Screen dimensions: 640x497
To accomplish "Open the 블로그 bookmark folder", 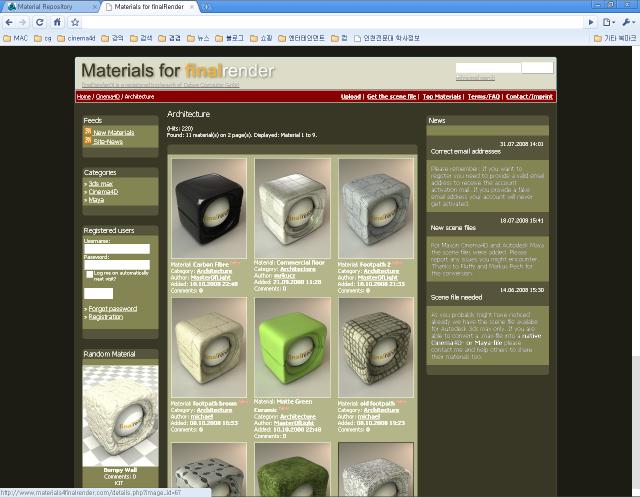I will pos(229,38).
